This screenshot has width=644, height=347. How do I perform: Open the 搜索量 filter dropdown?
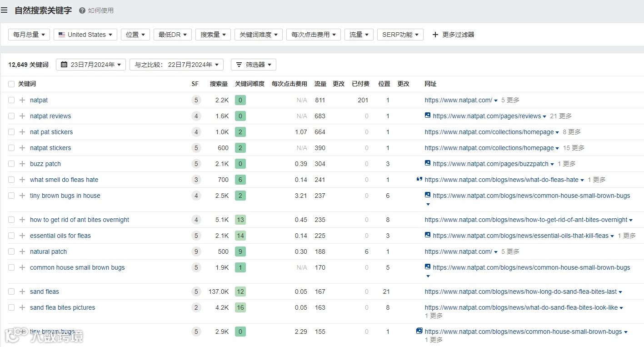pyautogui.click(x=213, y=35)
